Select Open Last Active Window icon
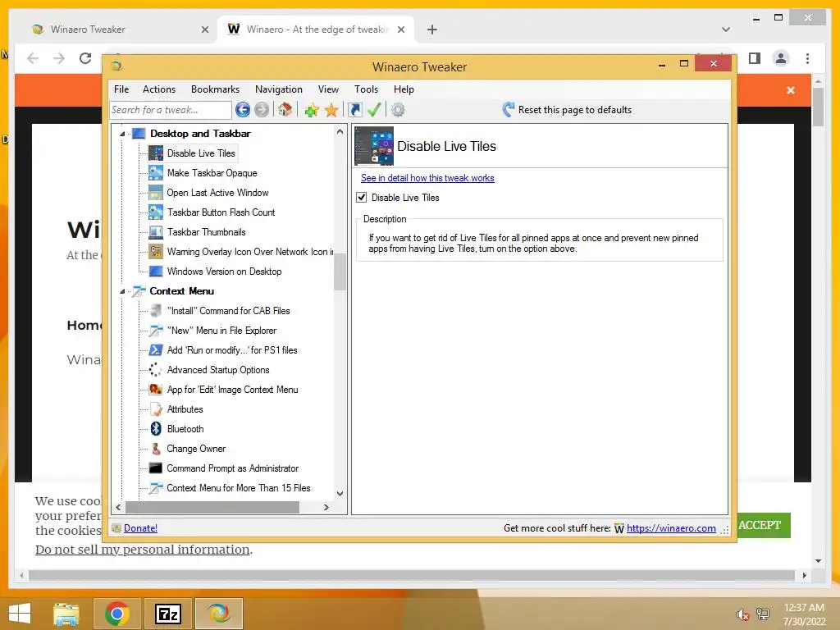The width and height of the screenshot is (840, 630). tap(156, 192)
